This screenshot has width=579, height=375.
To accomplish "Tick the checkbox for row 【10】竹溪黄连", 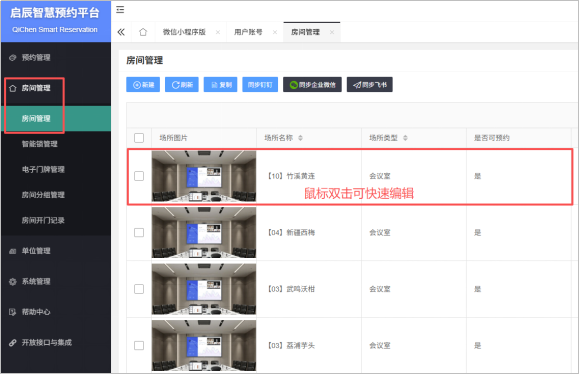I will click(139, 176).
